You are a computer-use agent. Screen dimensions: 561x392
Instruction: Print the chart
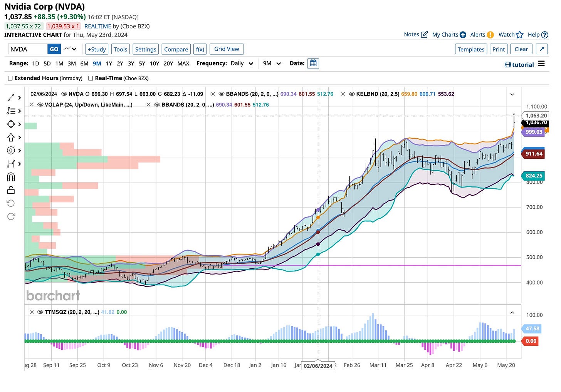499,49
